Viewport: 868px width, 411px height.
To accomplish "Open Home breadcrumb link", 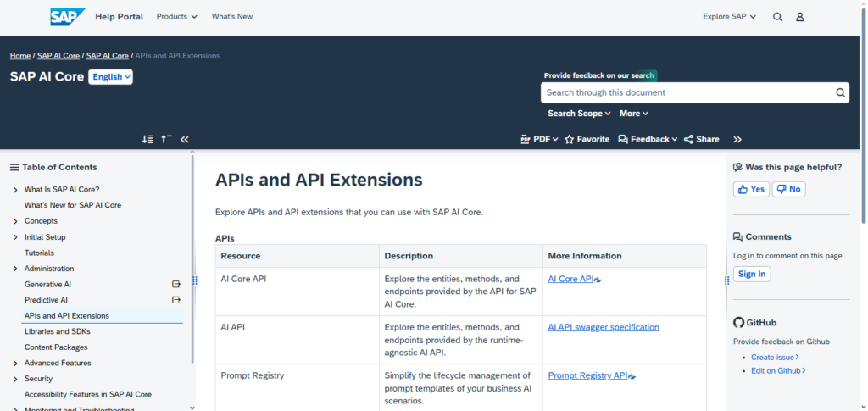I will coord(20,56).
